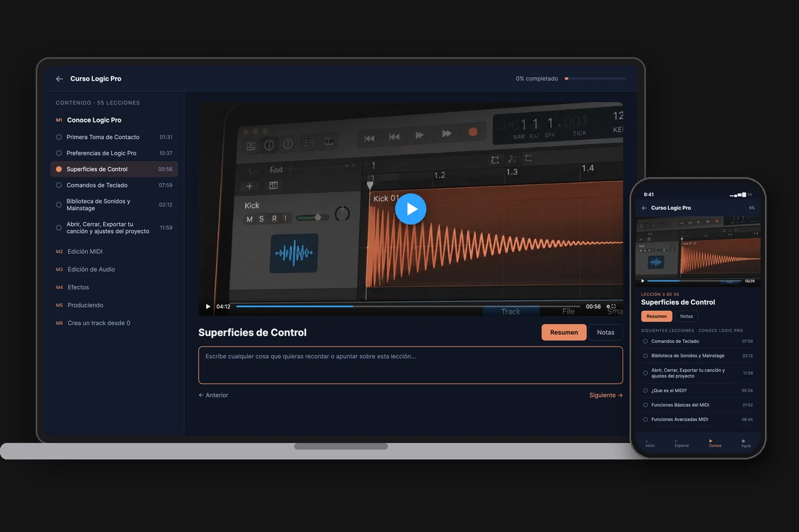Click the 0% completado label
This screenshot has height=532, width=799.
[x=537, y=79]
